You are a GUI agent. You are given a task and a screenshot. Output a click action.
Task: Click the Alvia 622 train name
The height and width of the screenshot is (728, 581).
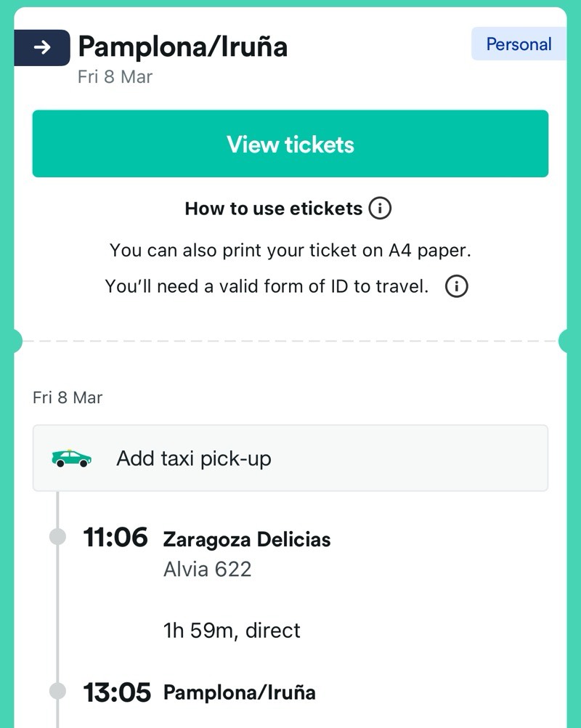[208, 569]
